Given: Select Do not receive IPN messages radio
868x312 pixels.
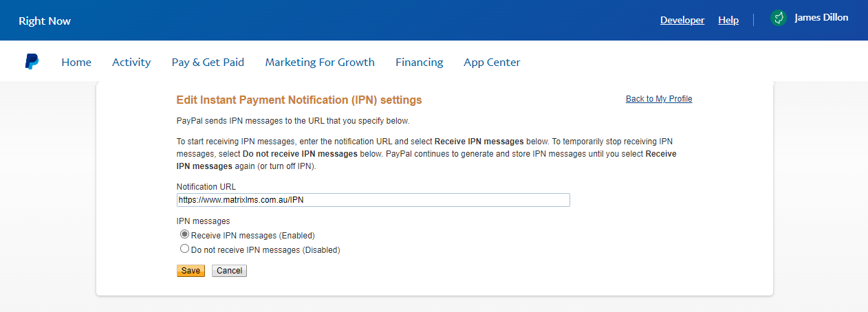Looking at the screenshot, I should coord(184,249).
